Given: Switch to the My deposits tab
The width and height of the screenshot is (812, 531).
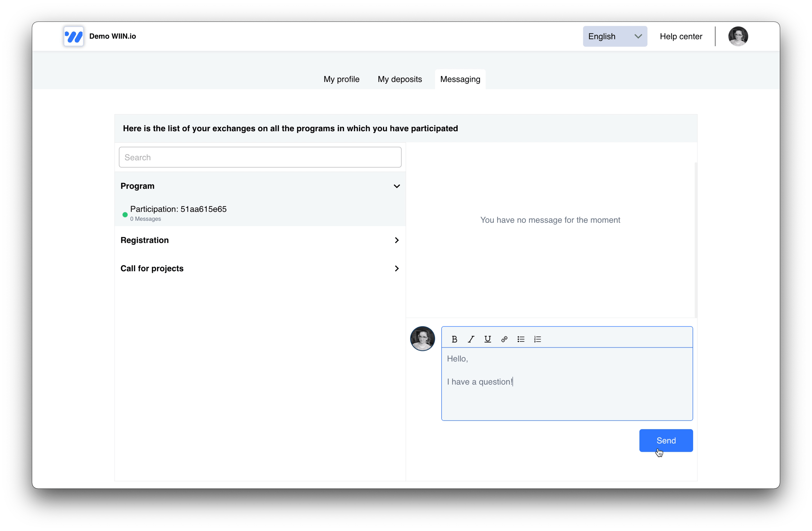Looking at the screenshot, I should click(x=399, y=80).
